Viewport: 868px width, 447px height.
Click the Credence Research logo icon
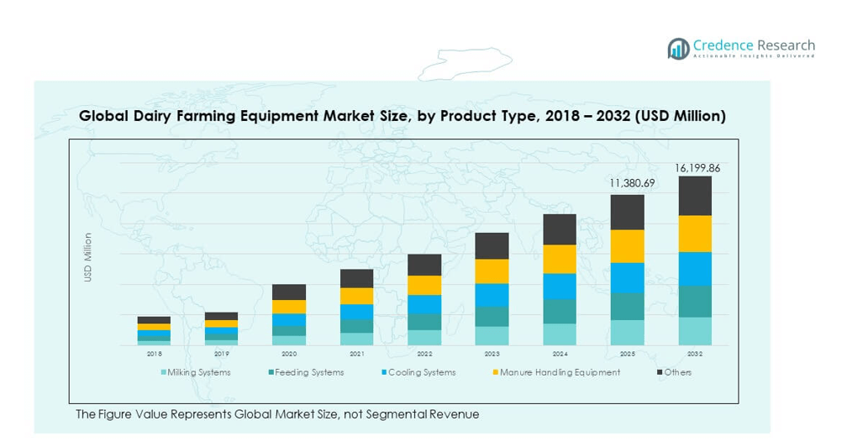coord(678,49)
